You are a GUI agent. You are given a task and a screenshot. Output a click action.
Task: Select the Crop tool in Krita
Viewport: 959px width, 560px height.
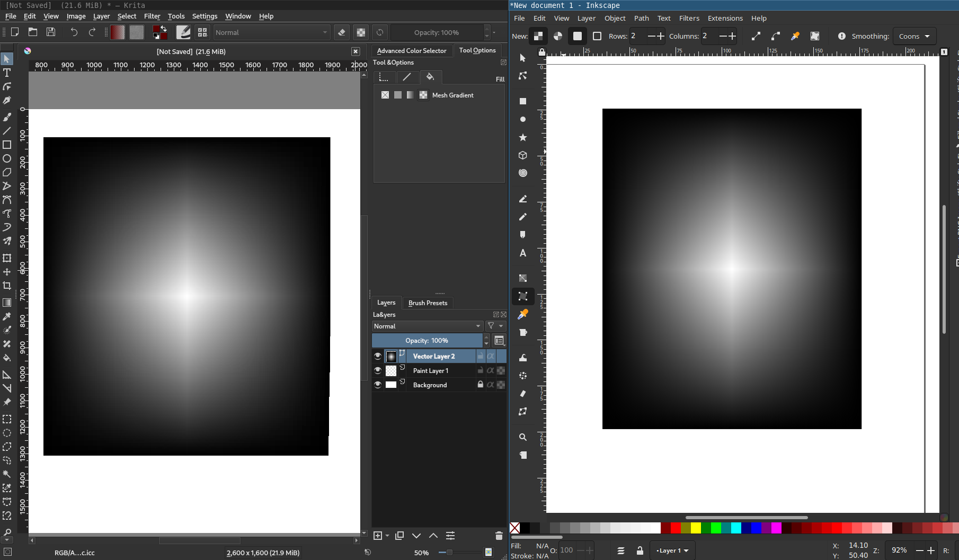point(7,286)
